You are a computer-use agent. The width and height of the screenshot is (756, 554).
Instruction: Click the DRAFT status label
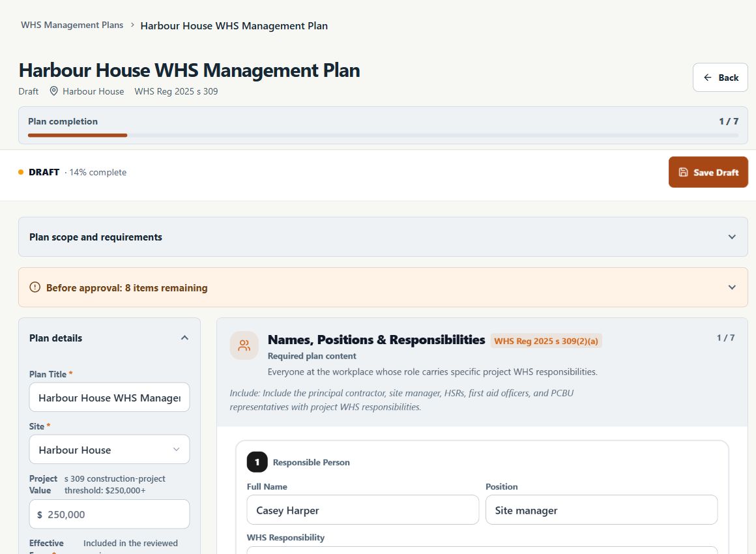(44, 172)
